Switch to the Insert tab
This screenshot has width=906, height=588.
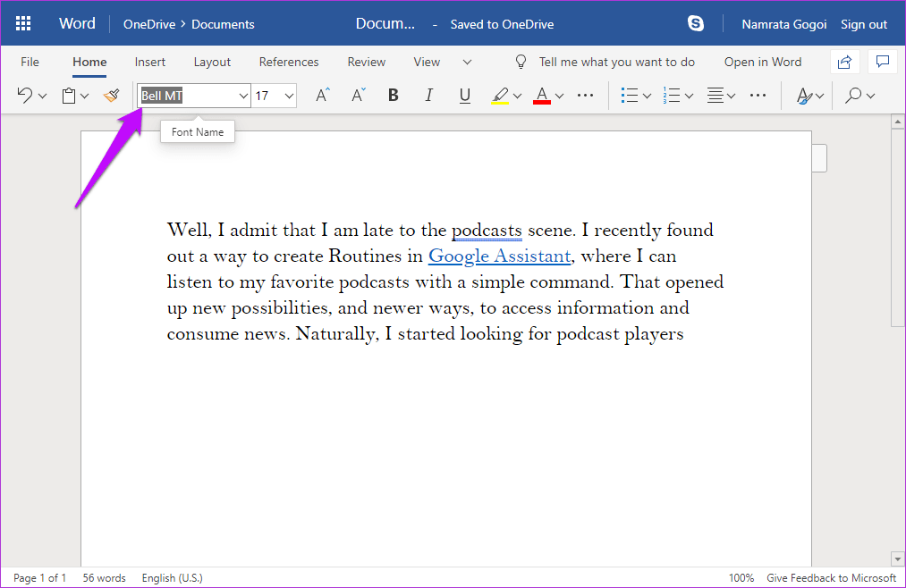pyautogui.click(x=150, y=62)
